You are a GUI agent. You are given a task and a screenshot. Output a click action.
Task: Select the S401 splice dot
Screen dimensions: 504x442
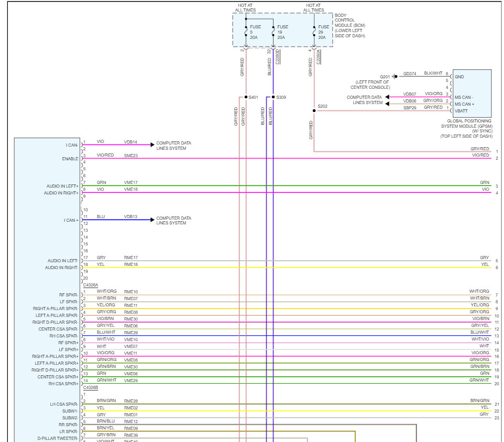[x=246, y=97]
